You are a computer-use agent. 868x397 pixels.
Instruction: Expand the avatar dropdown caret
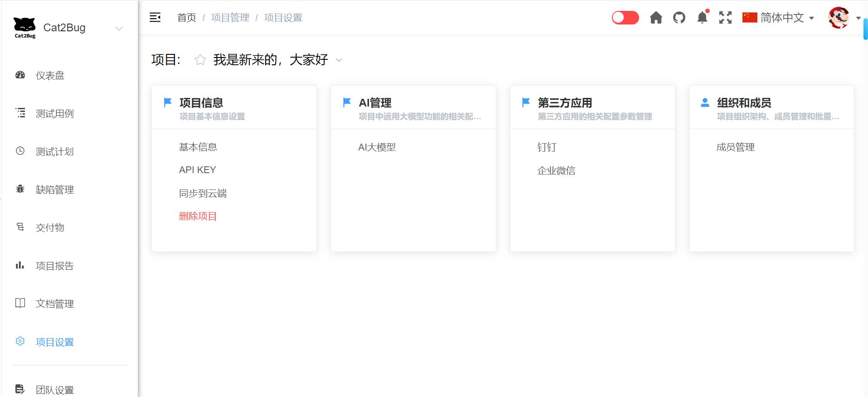858,18
